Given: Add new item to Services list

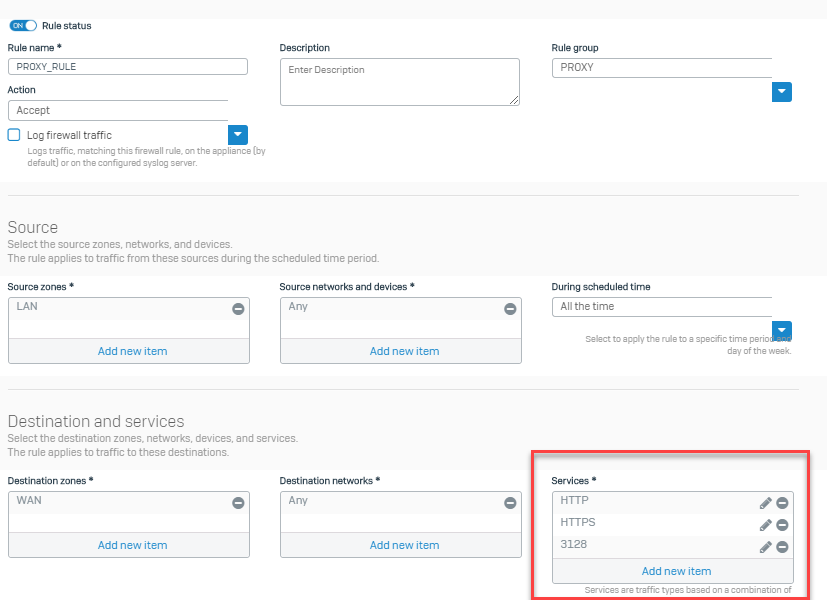Looking at the screenshot, I should click(676, 571).
